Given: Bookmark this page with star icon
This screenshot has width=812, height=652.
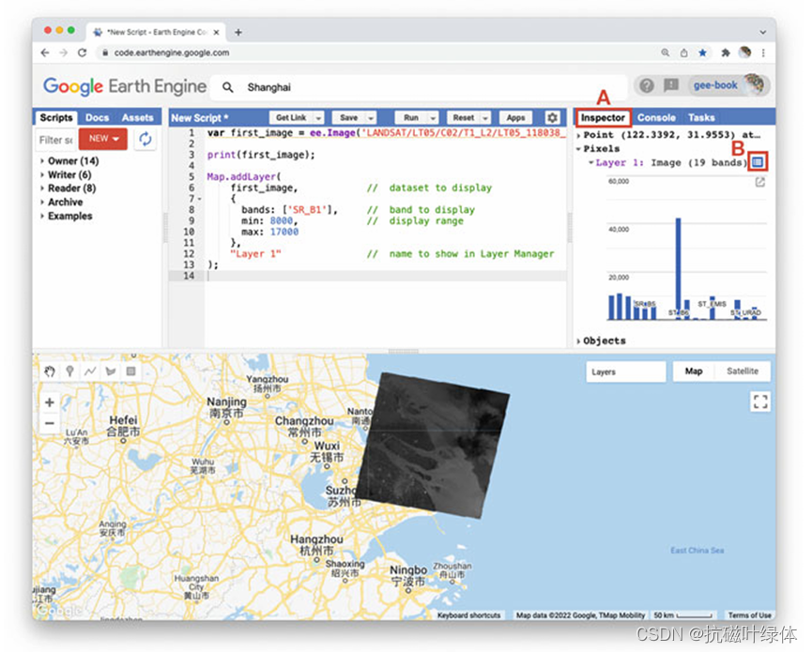Looking at the screenshot, I should (702, 53).
